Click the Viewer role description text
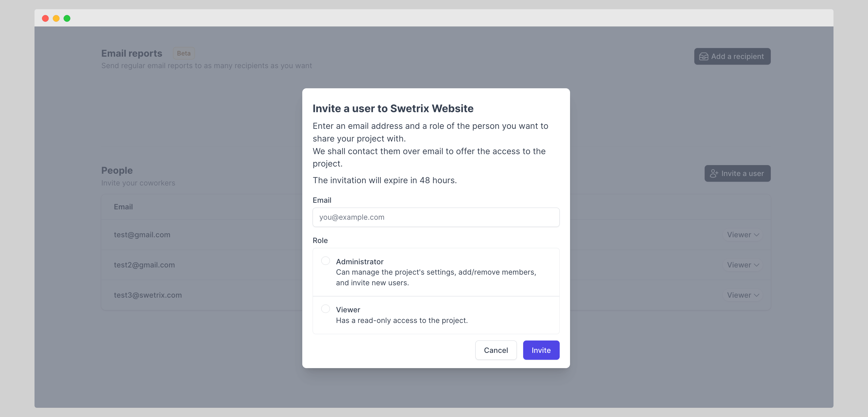Screen dimensions: 868x417 coord(402,320)
